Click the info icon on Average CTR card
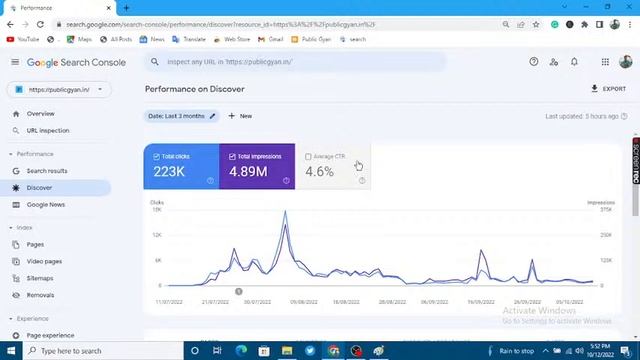This screenshot has width=640, height=360. [x=362, y=180]
